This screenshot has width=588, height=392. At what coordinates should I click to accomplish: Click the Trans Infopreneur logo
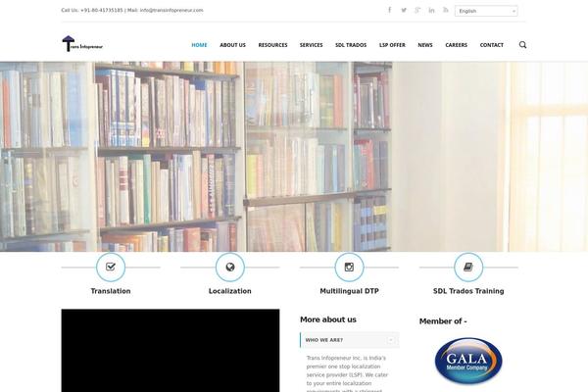[82, 44]
